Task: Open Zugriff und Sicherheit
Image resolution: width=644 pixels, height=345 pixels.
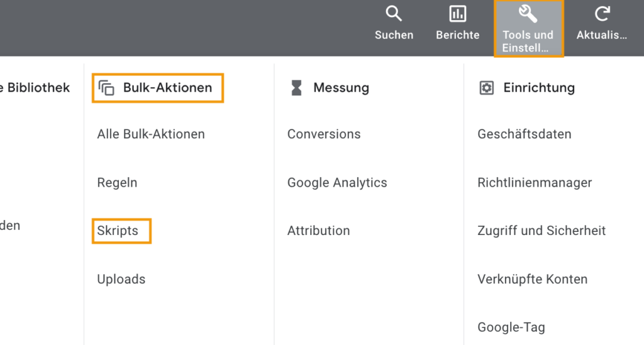Action: [x=541, y=231]
